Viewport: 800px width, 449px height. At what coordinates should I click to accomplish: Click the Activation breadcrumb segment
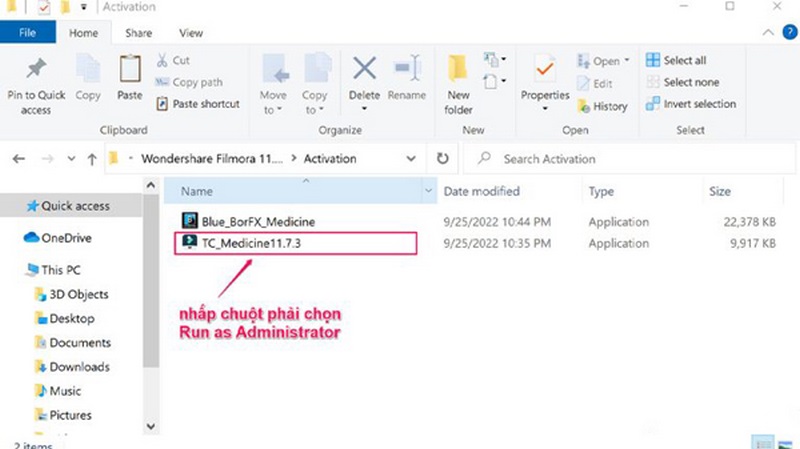pos(330,159)
